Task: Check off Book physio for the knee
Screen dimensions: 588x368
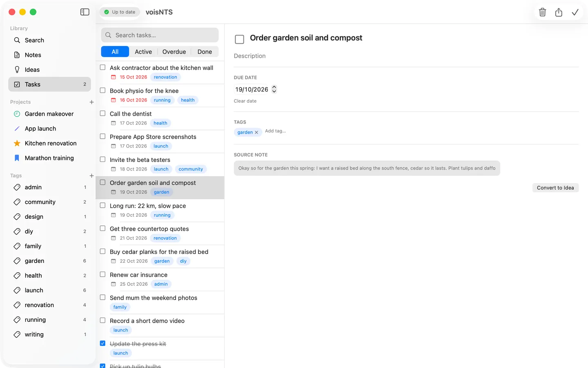Action: click(x=103, y=90)
